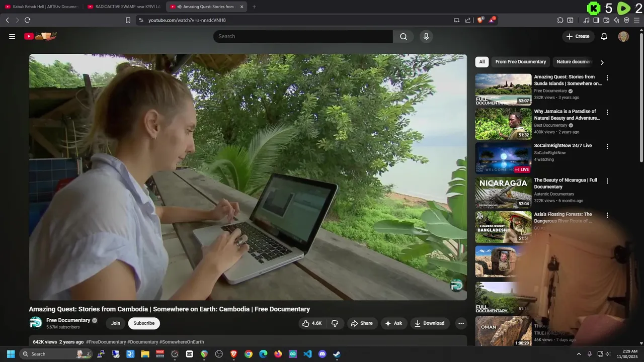Go back with the browser back arrow
The width and height of the screenshot is (644, 362).
click(7, 20)
